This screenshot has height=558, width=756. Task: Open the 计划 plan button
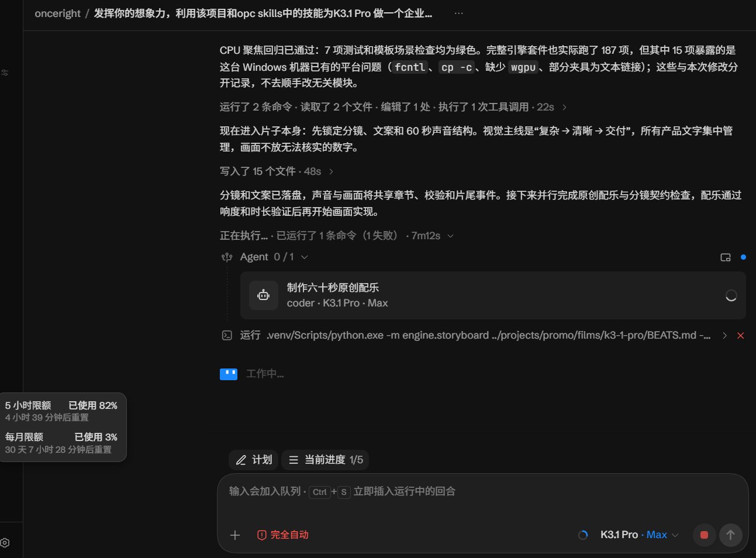[x=254, y=460]
